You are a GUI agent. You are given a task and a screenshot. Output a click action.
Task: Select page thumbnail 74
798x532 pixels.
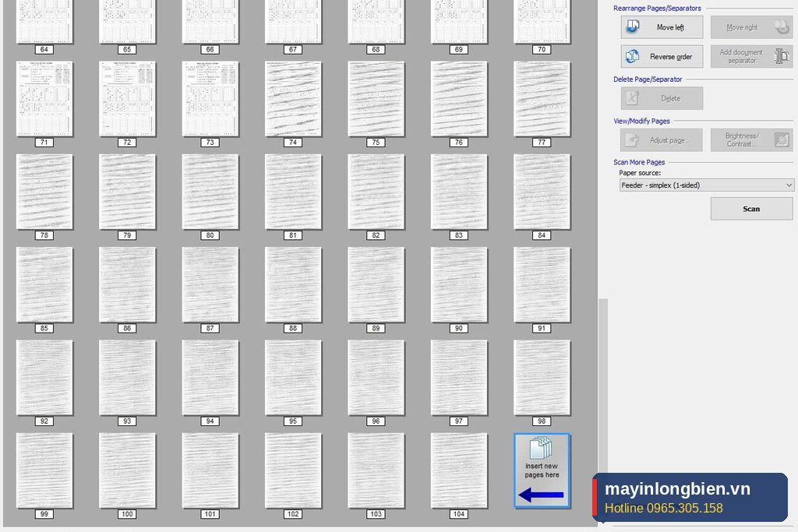[x=293, y=99]
